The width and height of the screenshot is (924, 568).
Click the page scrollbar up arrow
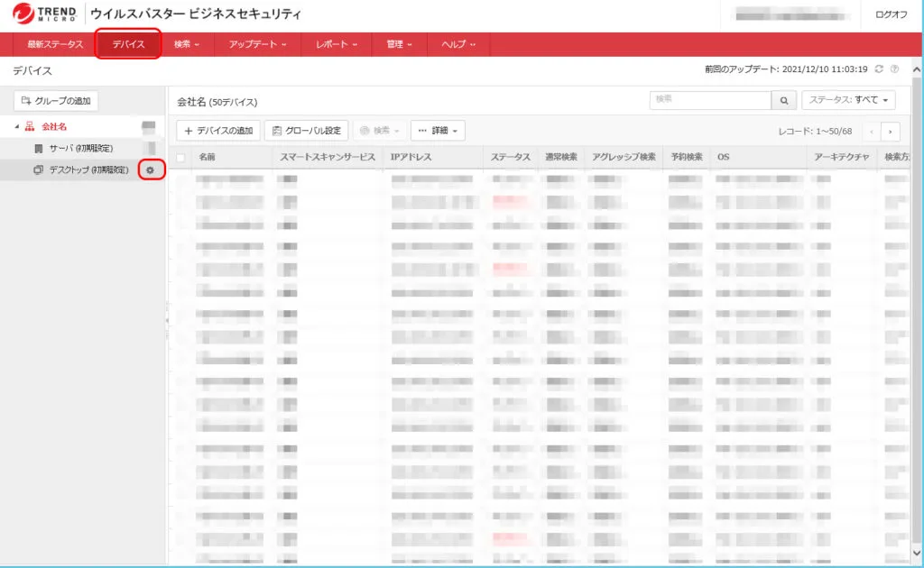(x=917, y=69)
